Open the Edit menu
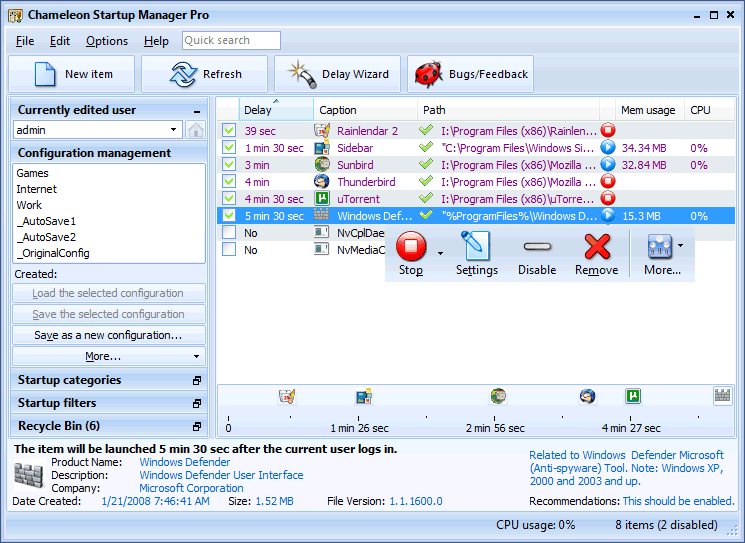Screen dimensions: 745x543 pyautogui.click(x=60, y=41)
